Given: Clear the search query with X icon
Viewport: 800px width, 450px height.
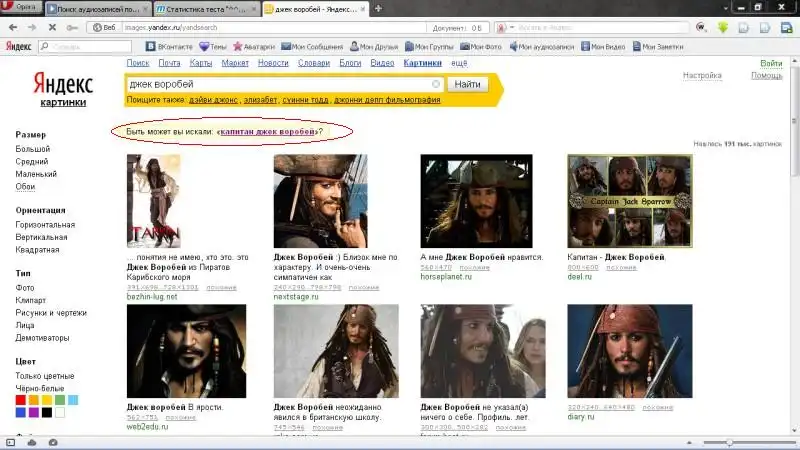Looking at the screenshot, I should tap(436, 85).
